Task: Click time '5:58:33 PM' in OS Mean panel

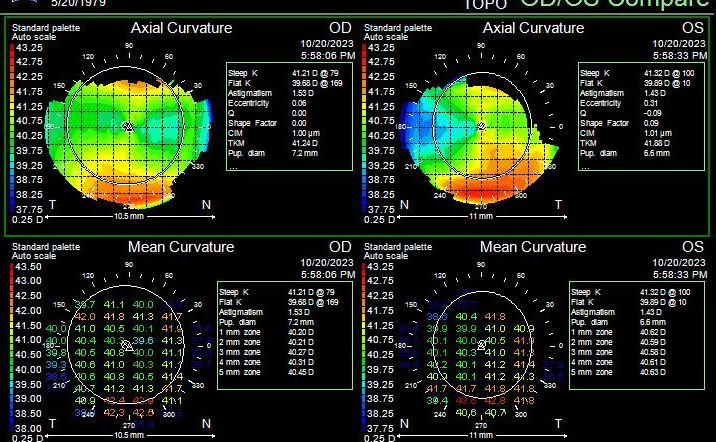Action: tap(679, 275)
